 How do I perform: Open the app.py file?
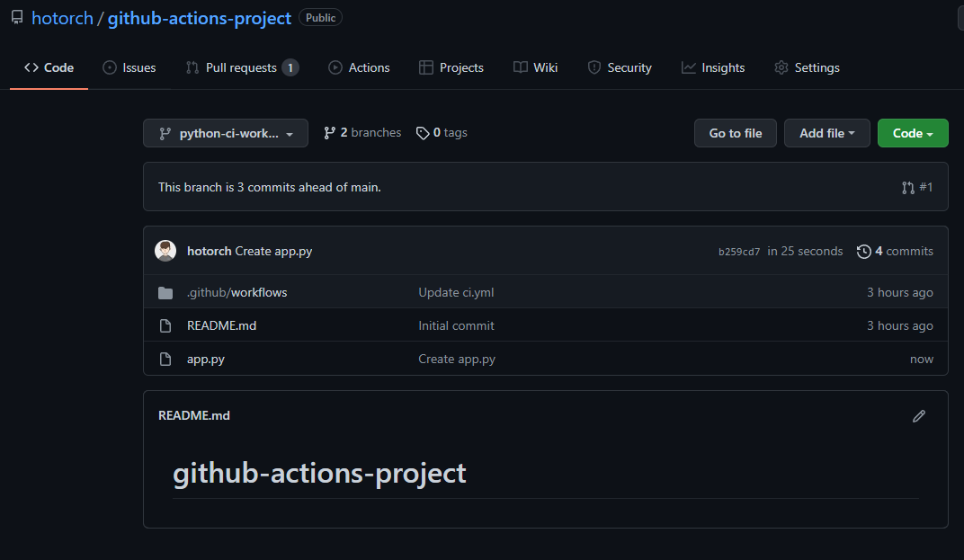tap(205, 359)
